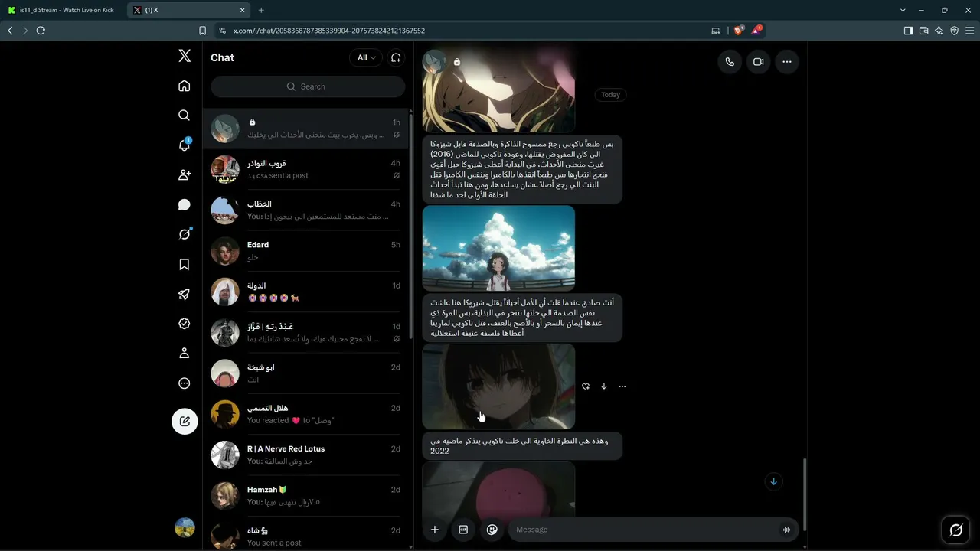Open the Hamzah conversation
This screenshot has height=551, width=980.
click(x=307, y=496)
